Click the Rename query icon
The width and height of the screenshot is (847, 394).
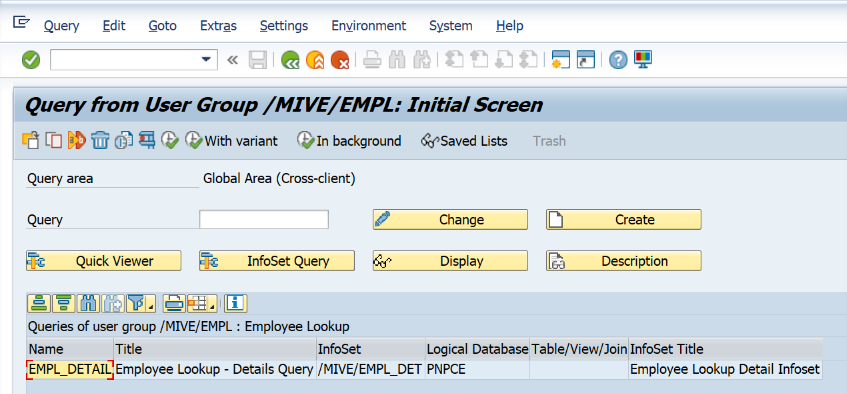77,141
